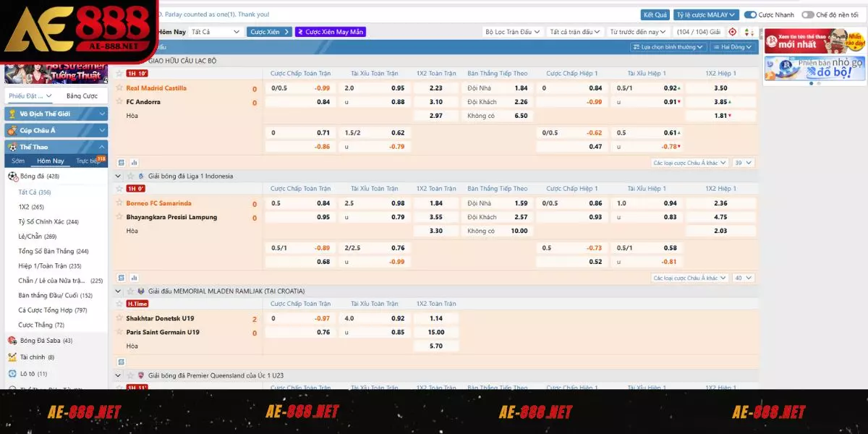Open the Phiếu Đặt tab

tap(30, 96)
